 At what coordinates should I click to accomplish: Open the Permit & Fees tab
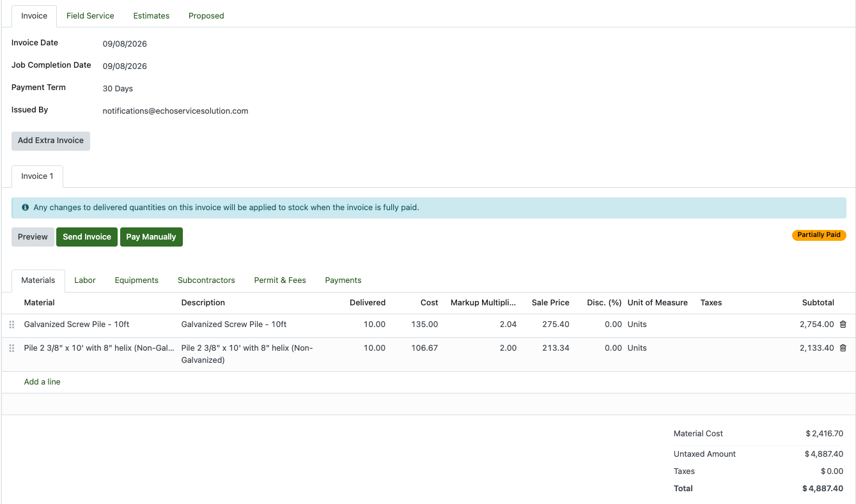coord(280,280)
